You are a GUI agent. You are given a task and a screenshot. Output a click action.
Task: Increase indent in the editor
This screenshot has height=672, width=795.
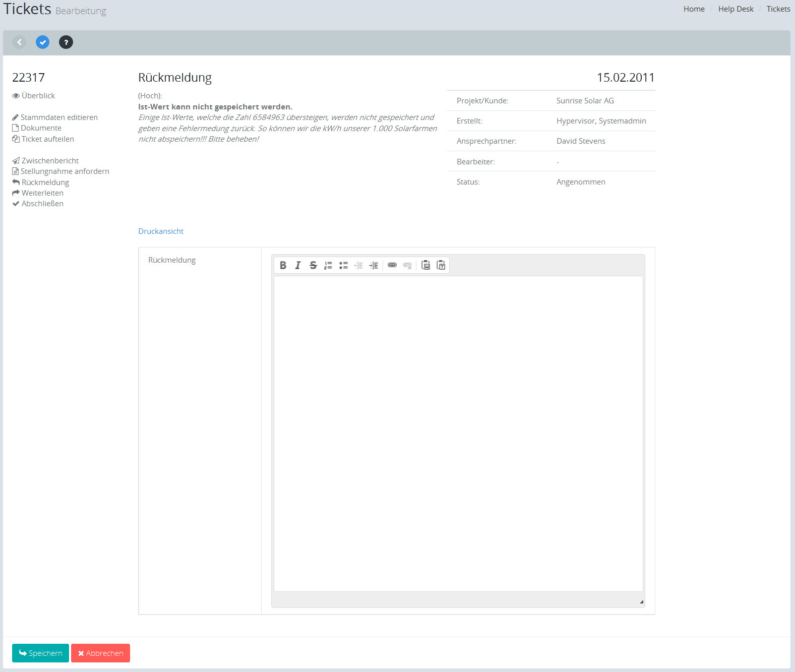pos(374,265)
